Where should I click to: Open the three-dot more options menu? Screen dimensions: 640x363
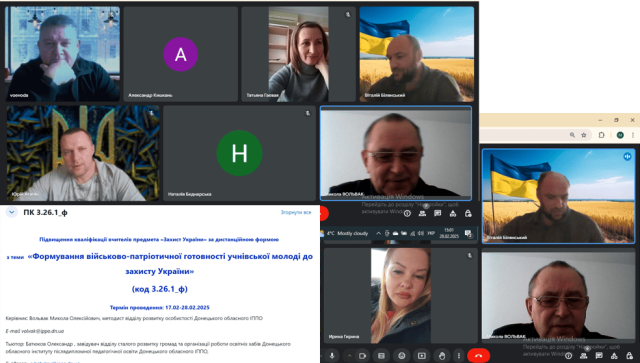pyautogui.click(x=459, y=356)
